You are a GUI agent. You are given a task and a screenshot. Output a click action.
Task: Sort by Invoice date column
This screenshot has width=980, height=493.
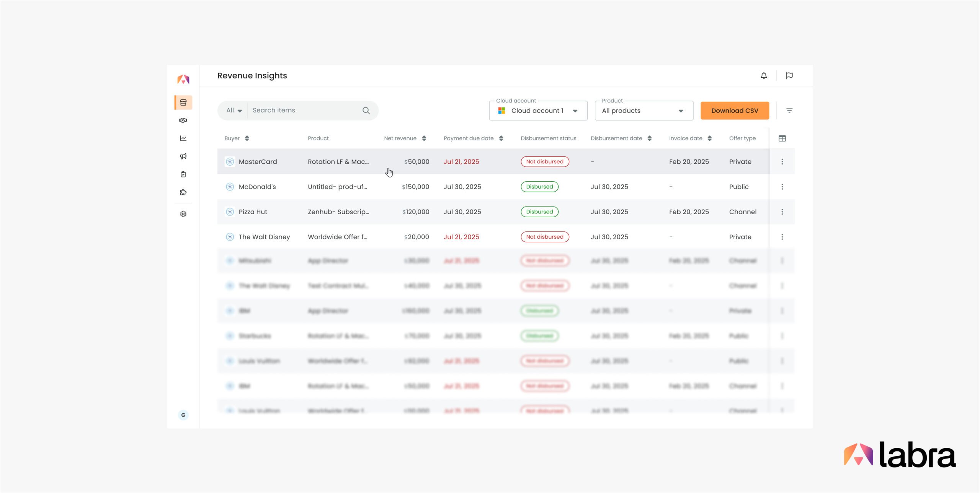coord(709,138)
